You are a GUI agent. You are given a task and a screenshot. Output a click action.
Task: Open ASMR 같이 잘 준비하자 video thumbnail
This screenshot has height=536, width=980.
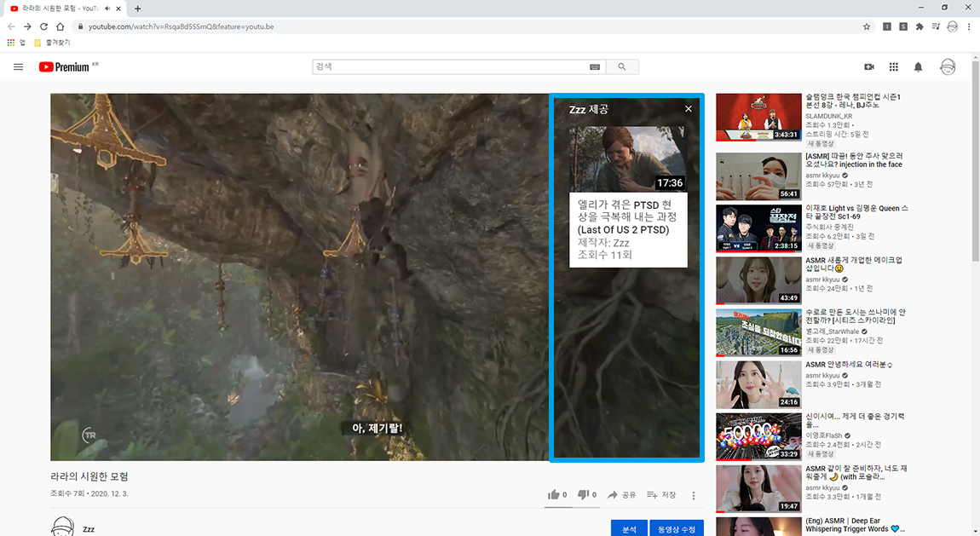[758, 488]
